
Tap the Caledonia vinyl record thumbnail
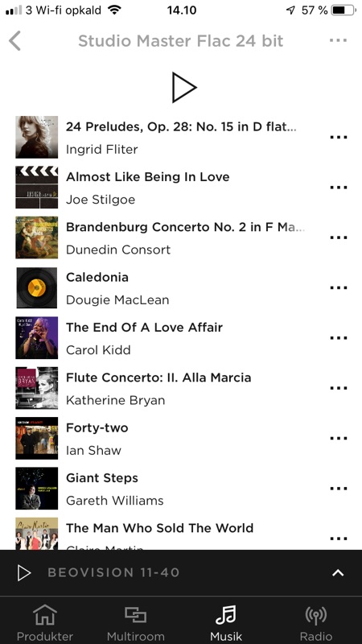pos(36,287)
